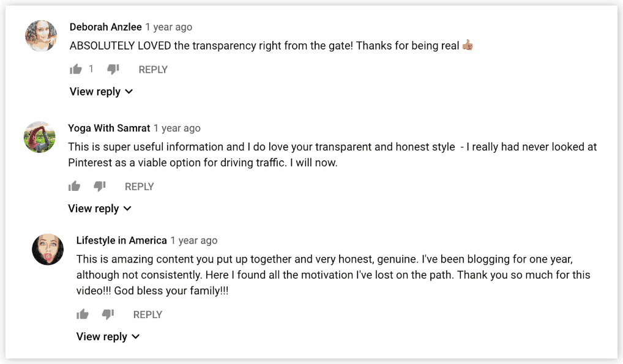The height and width of the screenshot is (364, 623).
Task: Give Yoga With Samrat's comment a thumbs up
Action: (x=74, y=185)
